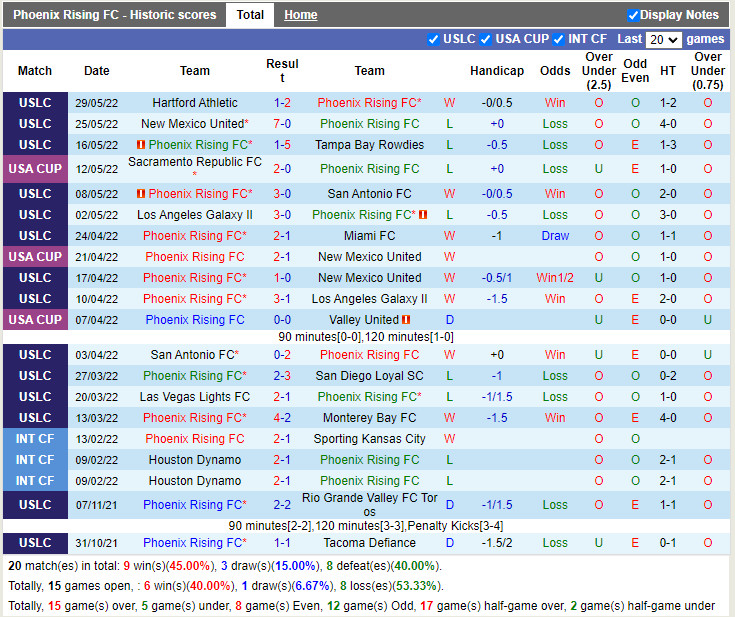
Task: Click the 7-0 score against New Mexico United
Action: point(282,124)
